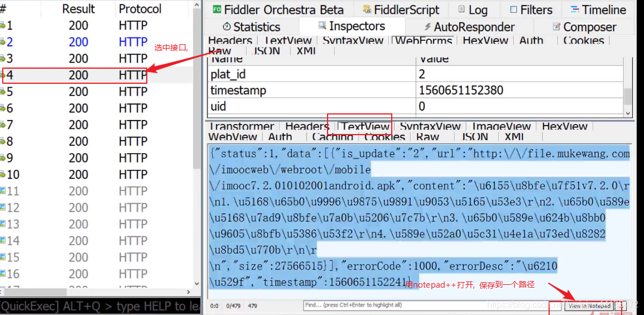Open the Fiddler Orchestra Beta tab
The height and width of the screenshot is (315, 644).
278,10
